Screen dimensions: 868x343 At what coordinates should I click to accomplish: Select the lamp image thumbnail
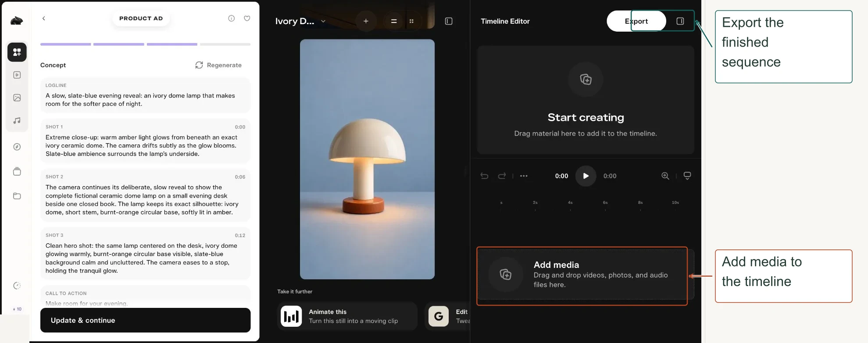[x=367, y=159]
